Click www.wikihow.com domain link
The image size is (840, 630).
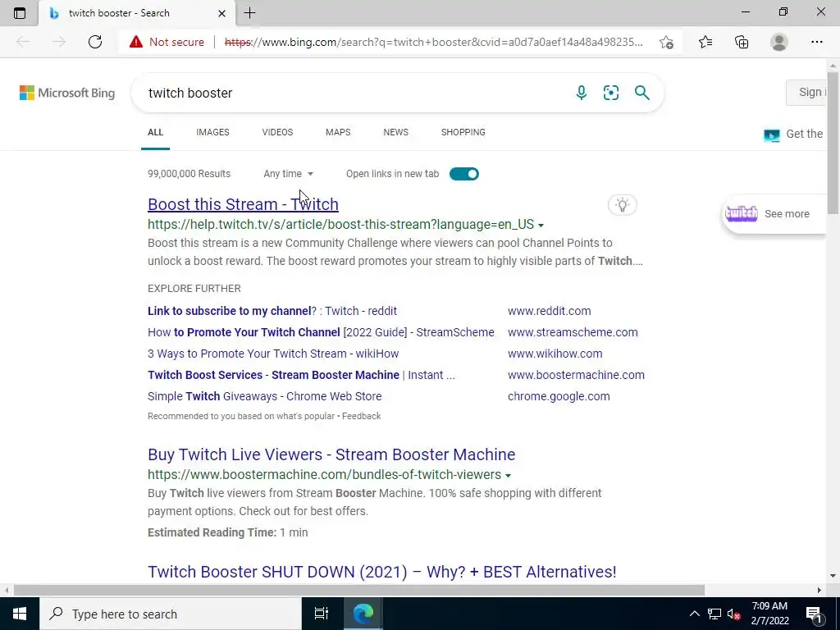pyautogui.click(x=555, y=354)
